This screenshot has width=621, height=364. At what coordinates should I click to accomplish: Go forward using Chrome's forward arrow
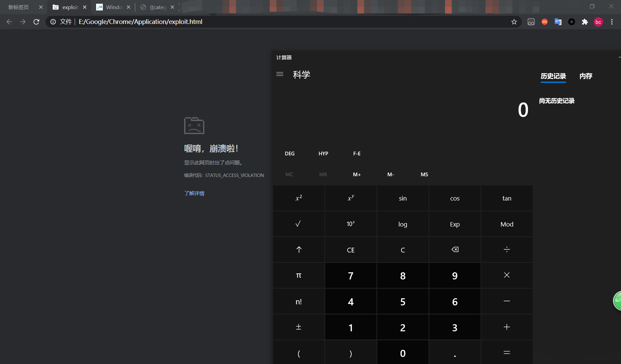click(23, 22)
